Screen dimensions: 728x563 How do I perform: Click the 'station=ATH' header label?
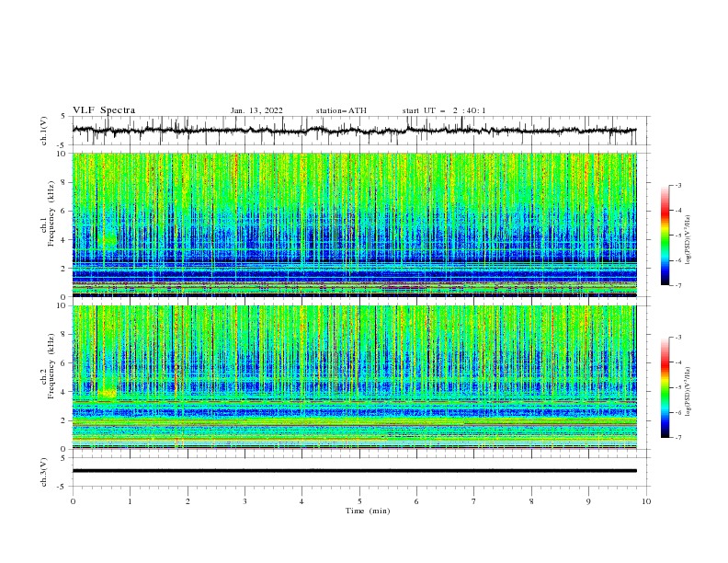coord(341,110)
